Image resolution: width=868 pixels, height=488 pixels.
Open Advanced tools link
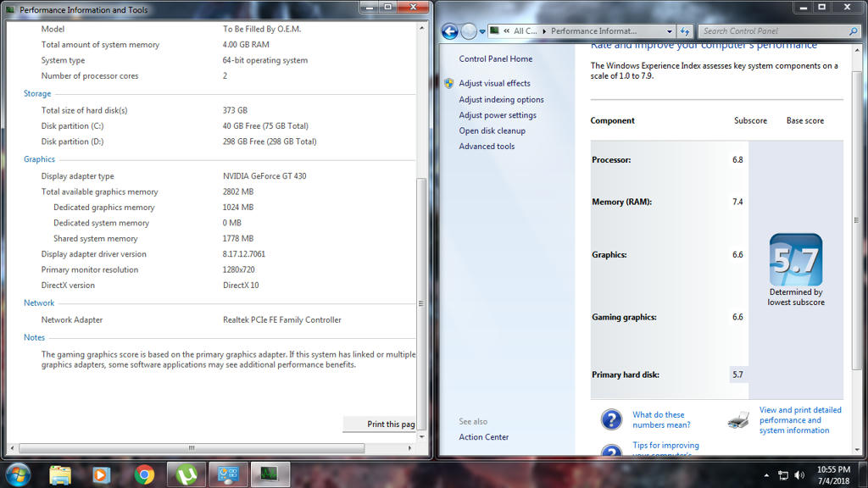[487, 146]
